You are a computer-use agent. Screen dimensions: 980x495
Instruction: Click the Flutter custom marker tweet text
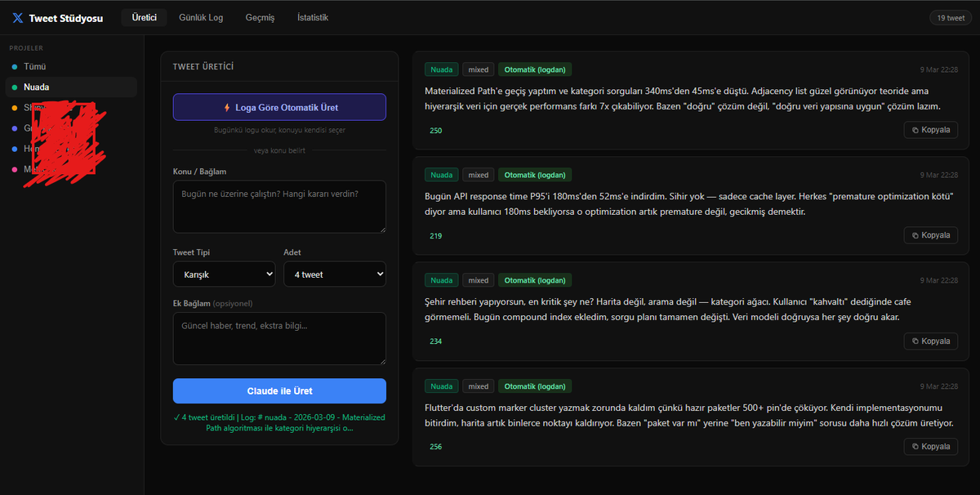pyautogui.click(x=688, y=415)
